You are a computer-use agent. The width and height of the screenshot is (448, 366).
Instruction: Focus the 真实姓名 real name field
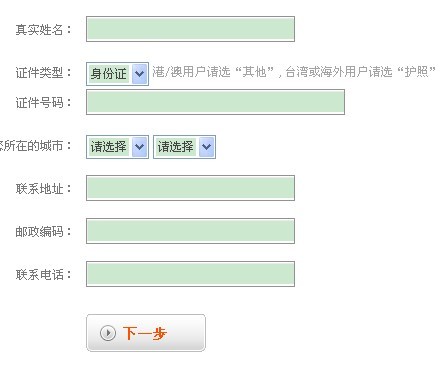click(190, 29)
